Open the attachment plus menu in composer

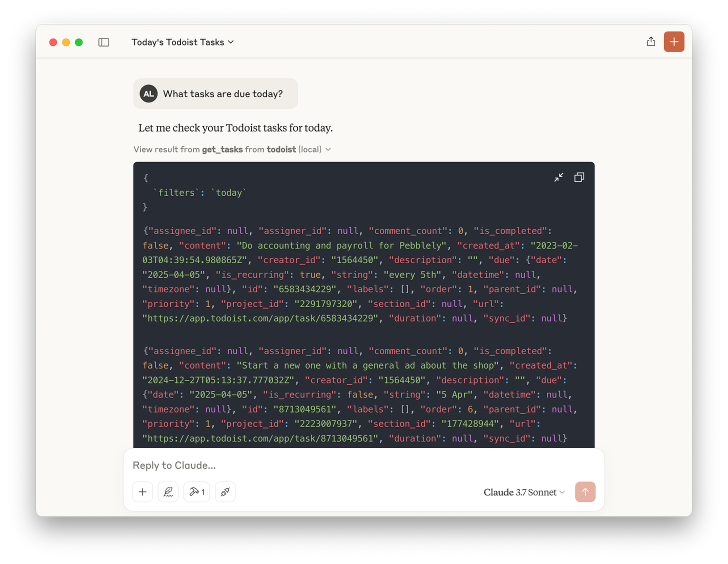coord(142,492)
